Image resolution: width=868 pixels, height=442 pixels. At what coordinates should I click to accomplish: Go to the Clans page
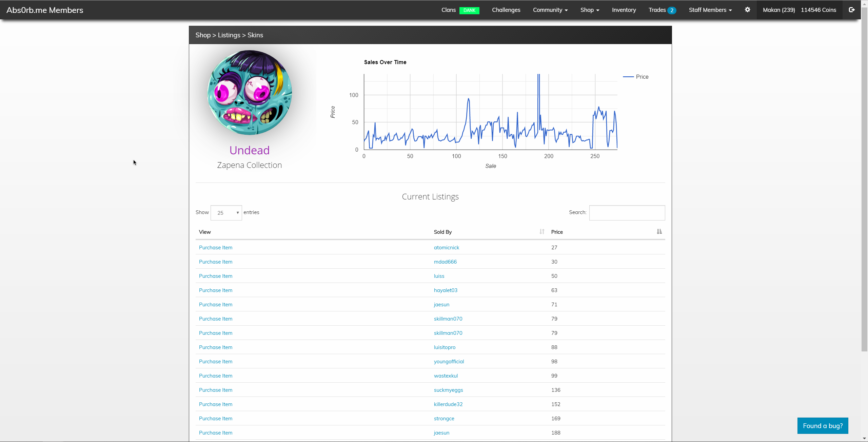click(448, 10)
